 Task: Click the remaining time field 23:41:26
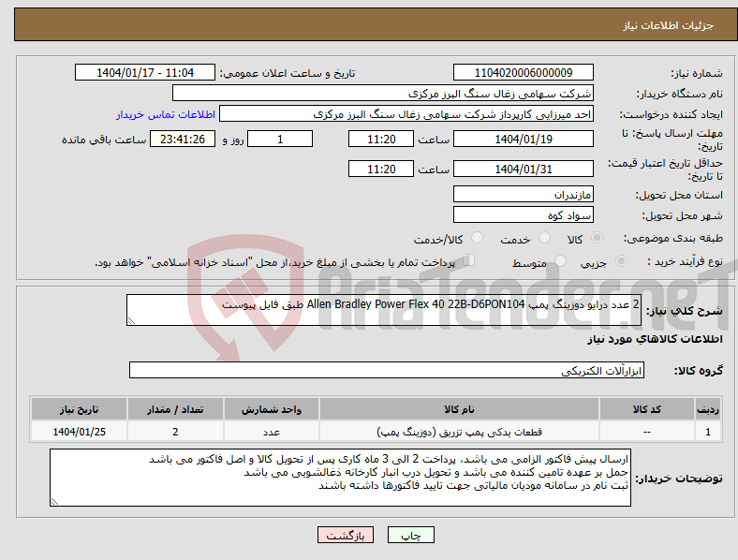[x=183, y=139]
